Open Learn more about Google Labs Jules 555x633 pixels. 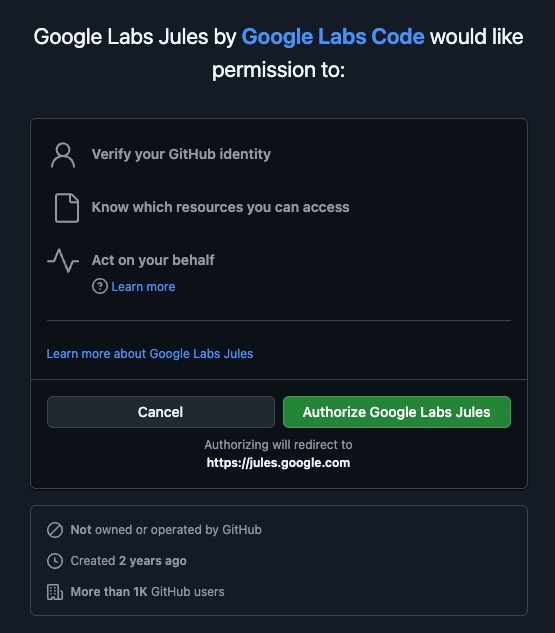click(150, 354)
